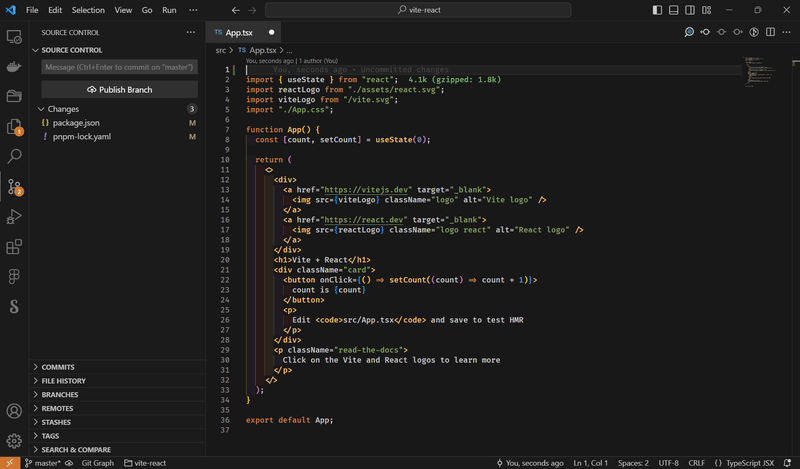
Task: Open the folder-shaped project manager icon
Action: point(14,96)
